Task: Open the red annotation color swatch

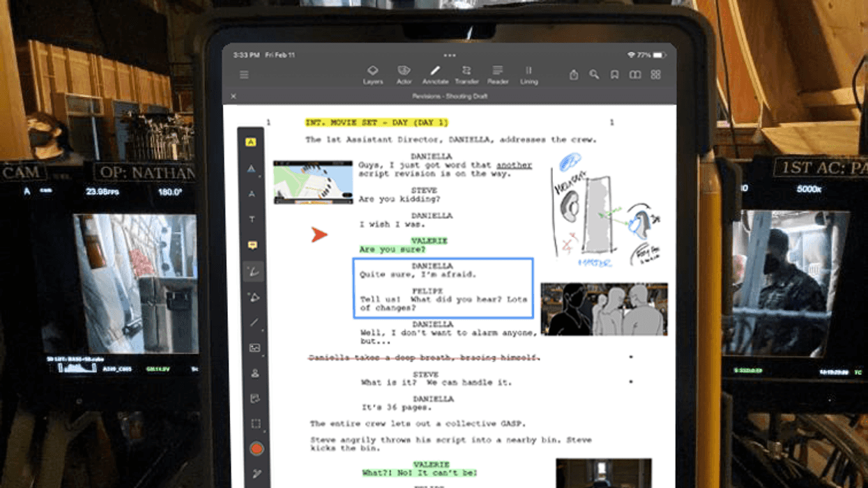Action: click(x=256, y=449)
